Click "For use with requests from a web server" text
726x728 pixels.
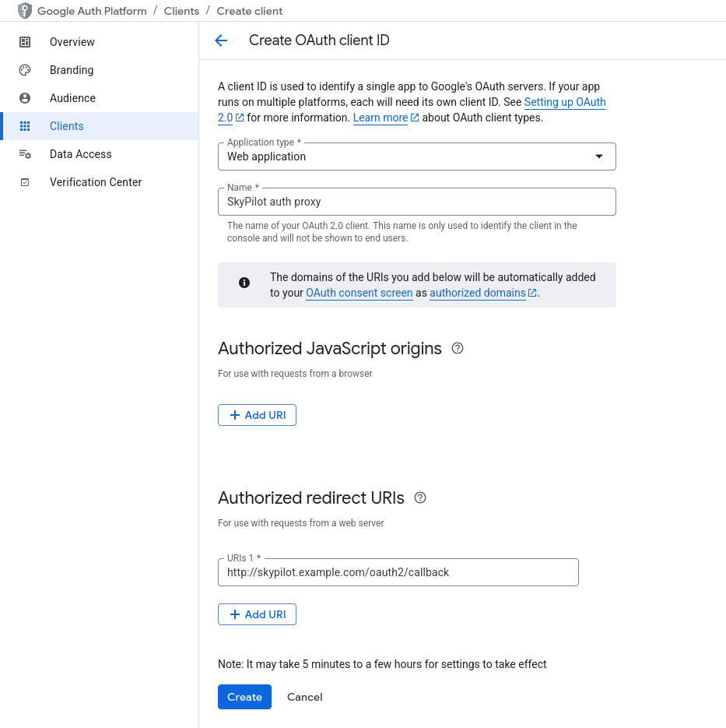point(301,523)
